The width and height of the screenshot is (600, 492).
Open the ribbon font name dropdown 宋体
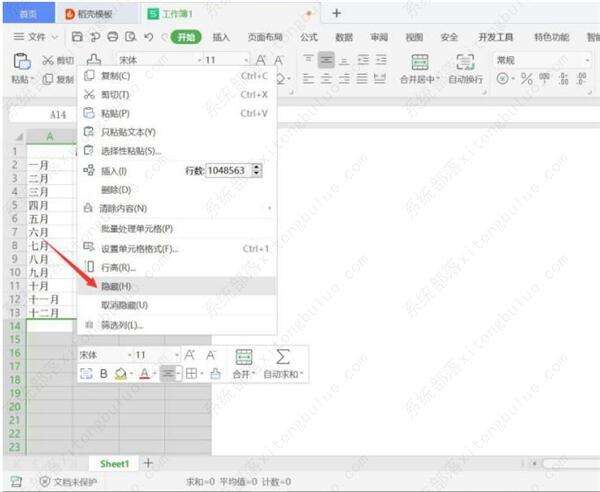[x=200, y=60]
